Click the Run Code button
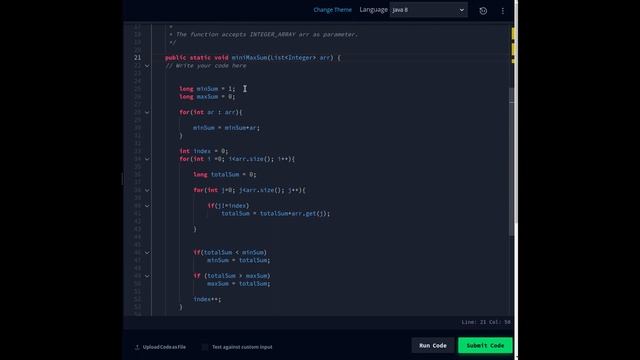Viewport: 640px width, 360px height. (x=433, y=345)
